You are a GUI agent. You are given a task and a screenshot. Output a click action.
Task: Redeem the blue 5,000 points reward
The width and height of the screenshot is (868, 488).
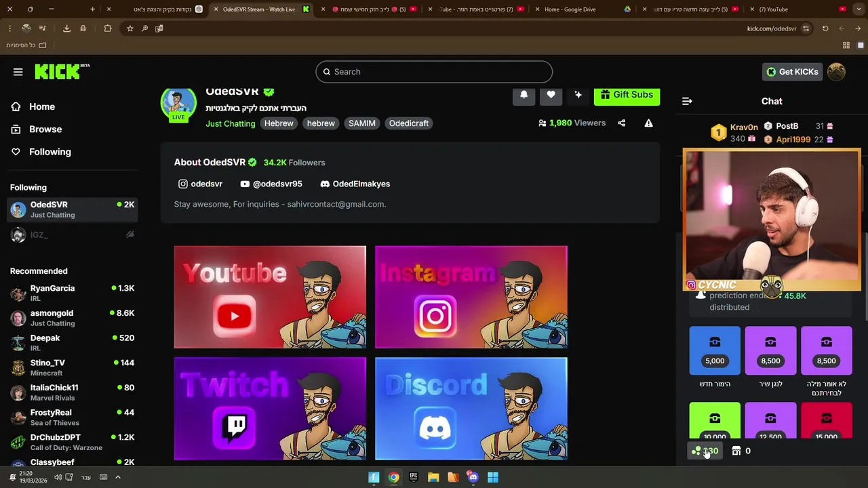pyautogui.click(x=715, y=350)
